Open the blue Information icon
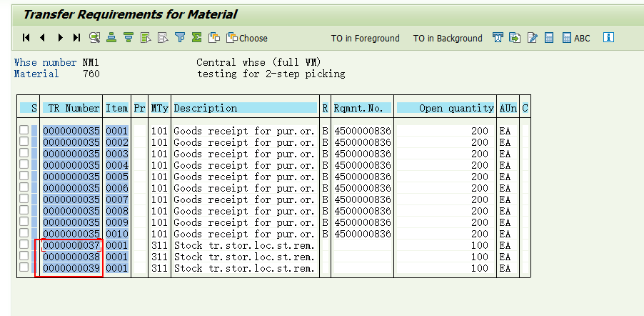The height and width of the screenshot is (316, 644). pos(609,38)
